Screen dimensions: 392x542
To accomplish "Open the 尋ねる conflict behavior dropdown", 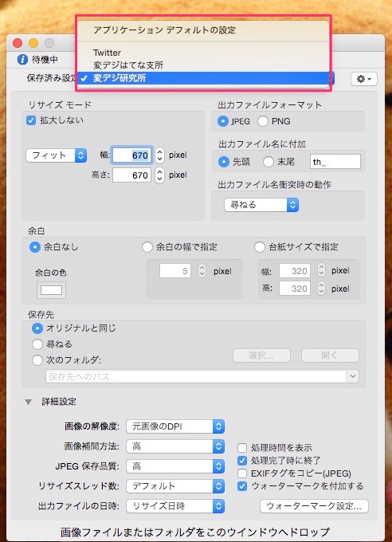I will (261, 205).
